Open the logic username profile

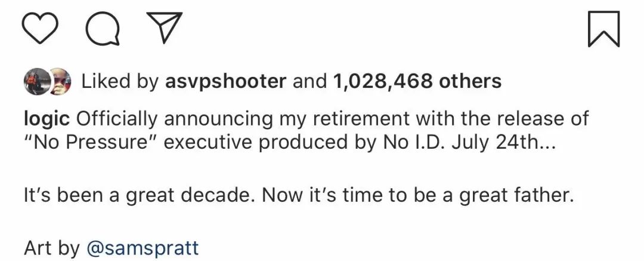pyautogui.click(x=47, y=118)
